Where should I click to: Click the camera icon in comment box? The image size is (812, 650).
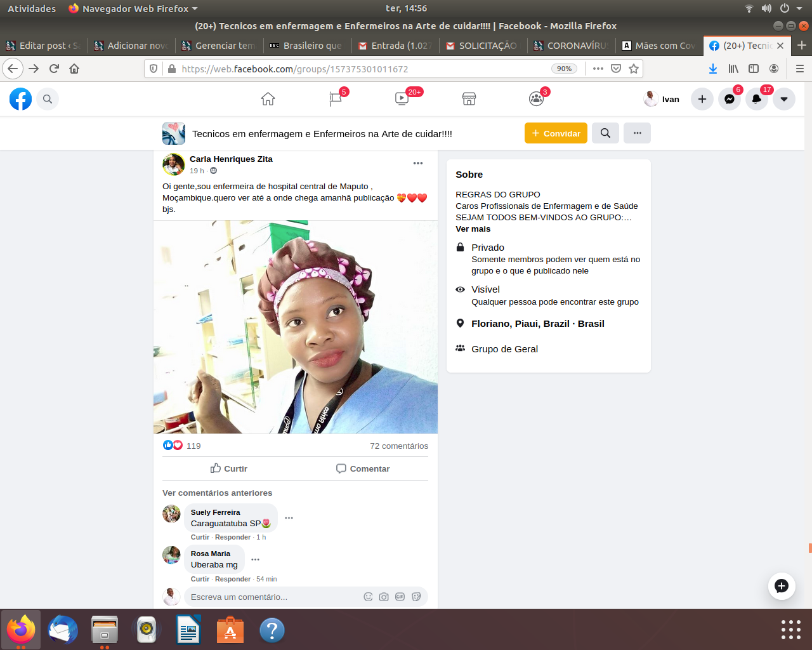384,597
